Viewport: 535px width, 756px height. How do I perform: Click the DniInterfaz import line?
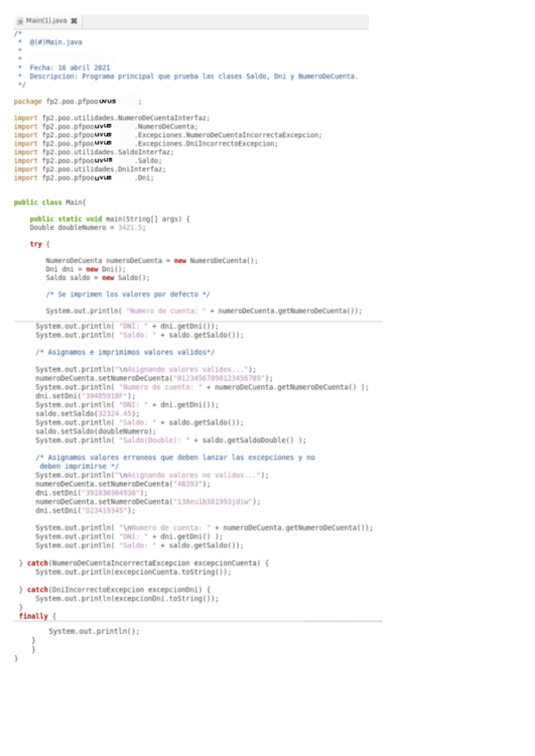click(89, 169)
